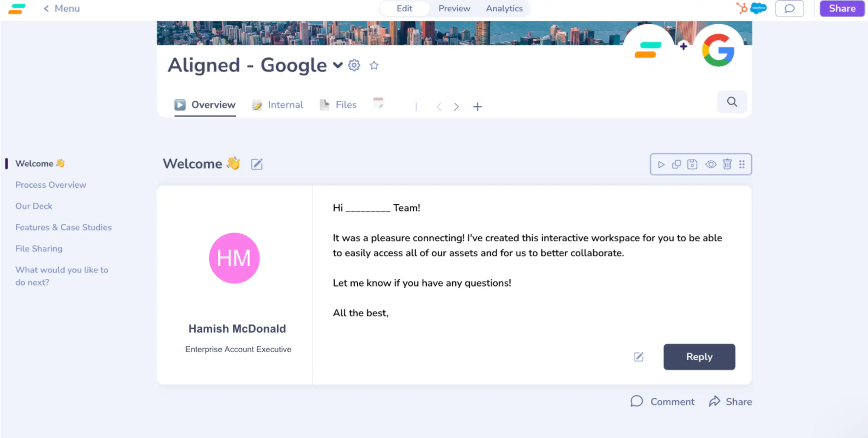Click the purple Share button
Screen dimensions: 868x438
842,8
